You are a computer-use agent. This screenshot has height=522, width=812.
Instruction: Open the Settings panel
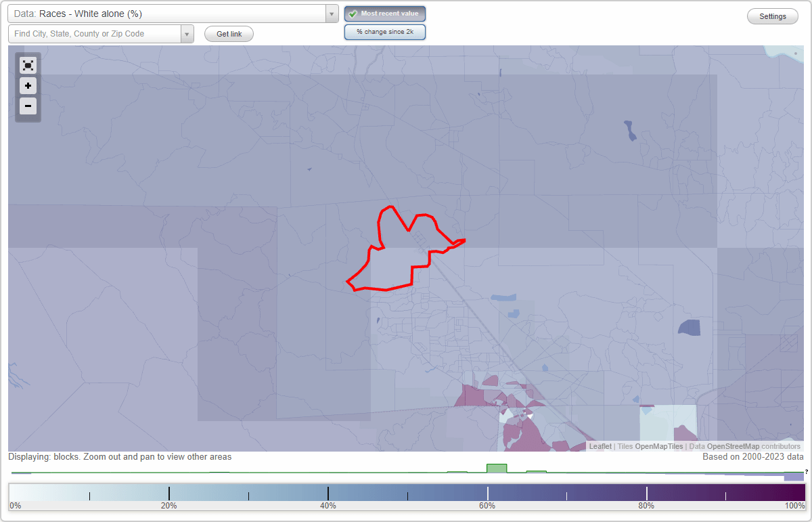point(772,16)
